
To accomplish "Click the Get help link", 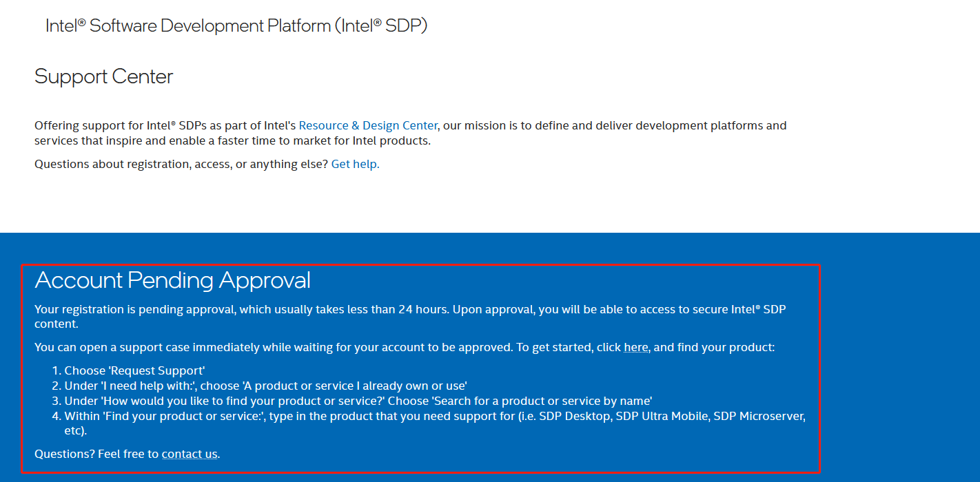I will coord(354,164).
